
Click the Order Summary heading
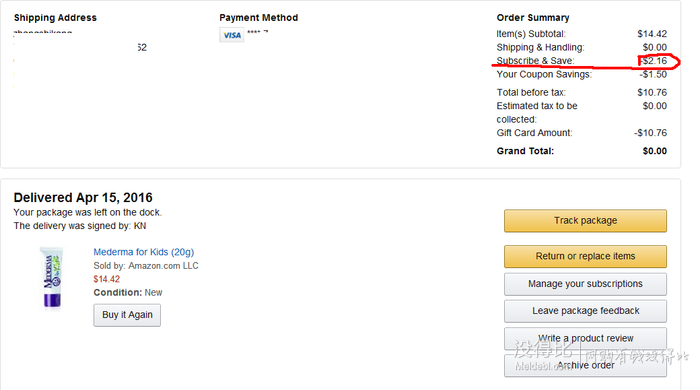(x=533, y=18)
